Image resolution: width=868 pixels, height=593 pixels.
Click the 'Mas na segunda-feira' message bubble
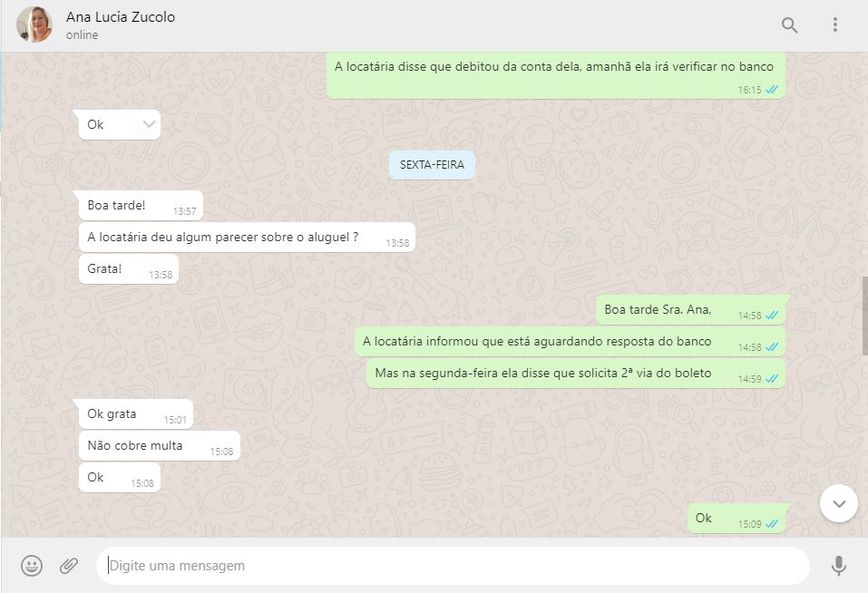pos(576,374)
